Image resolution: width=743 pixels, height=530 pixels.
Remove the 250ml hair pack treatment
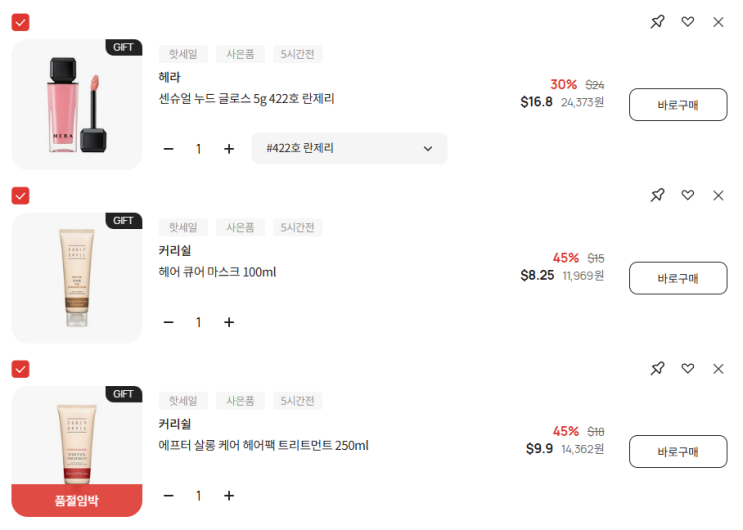718,369
